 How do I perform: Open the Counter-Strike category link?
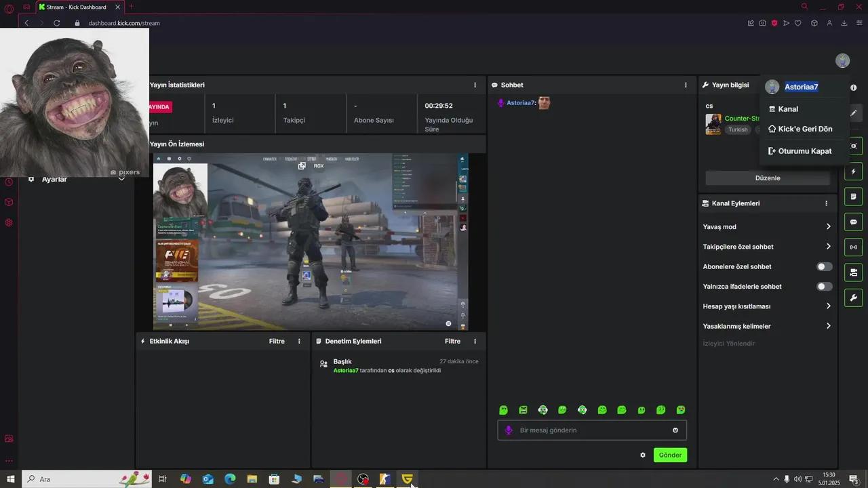pos(742,119)
